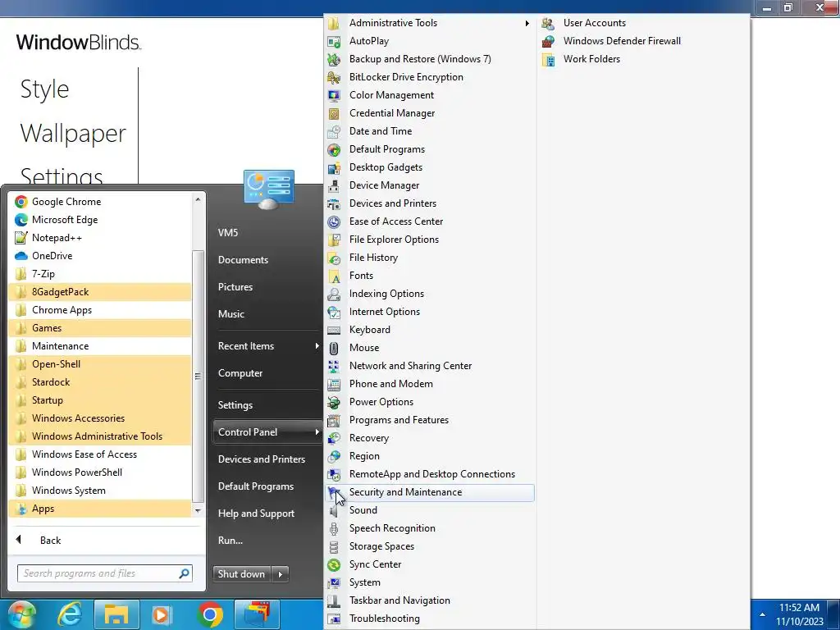Click the Ease of Access Center icon

pyautogui.click(x=334, y=221)
